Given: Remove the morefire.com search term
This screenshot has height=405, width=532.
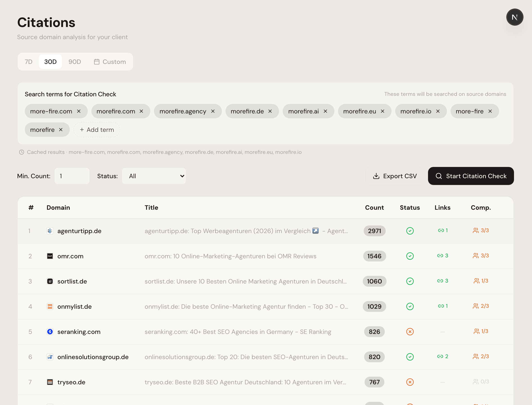Looking at the screenshot, I should click(x=141, y=111).
